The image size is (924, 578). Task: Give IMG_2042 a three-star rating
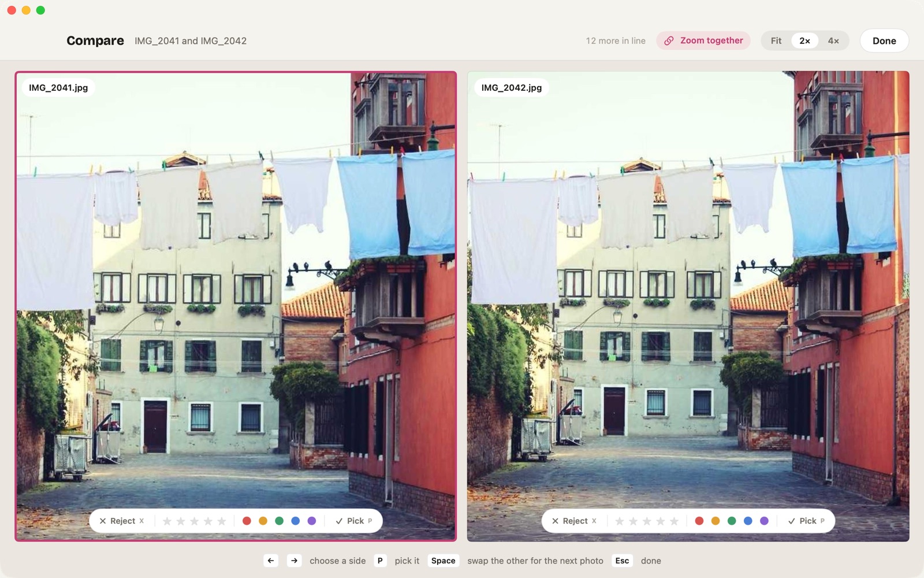point(647,521)
